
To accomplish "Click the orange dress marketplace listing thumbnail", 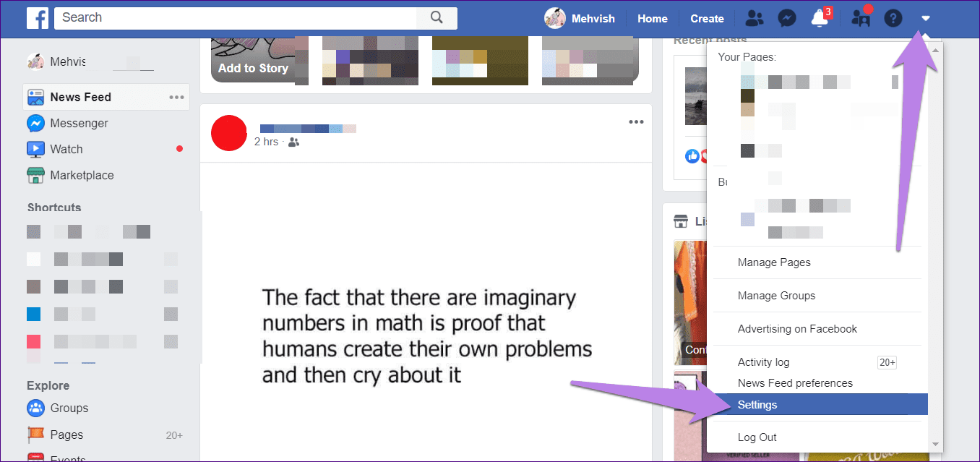I will tap(690, 301).
